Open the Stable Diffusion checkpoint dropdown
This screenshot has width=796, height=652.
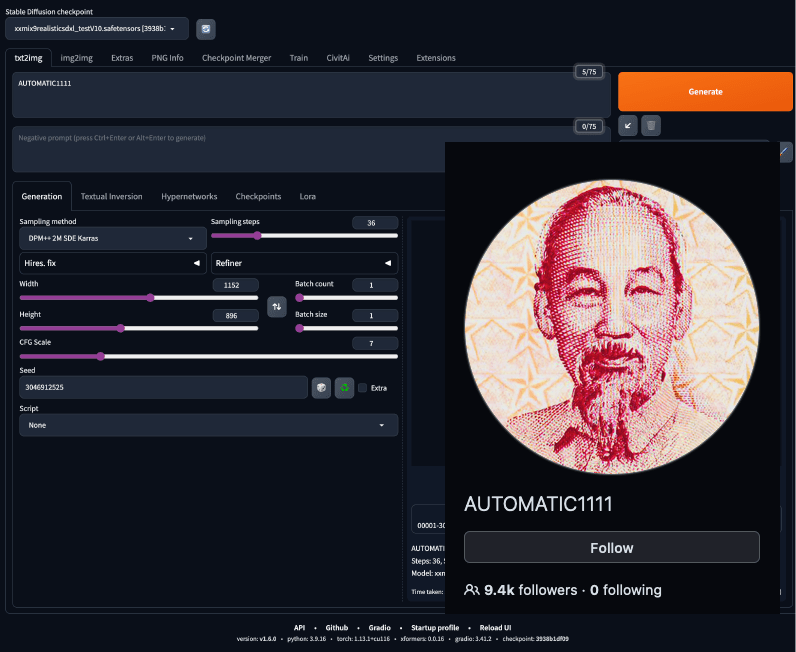[96, 29]
